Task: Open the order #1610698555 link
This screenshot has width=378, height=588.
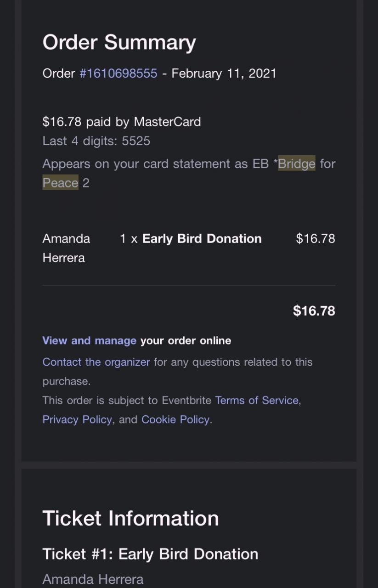Action: [x=118, y=73]
